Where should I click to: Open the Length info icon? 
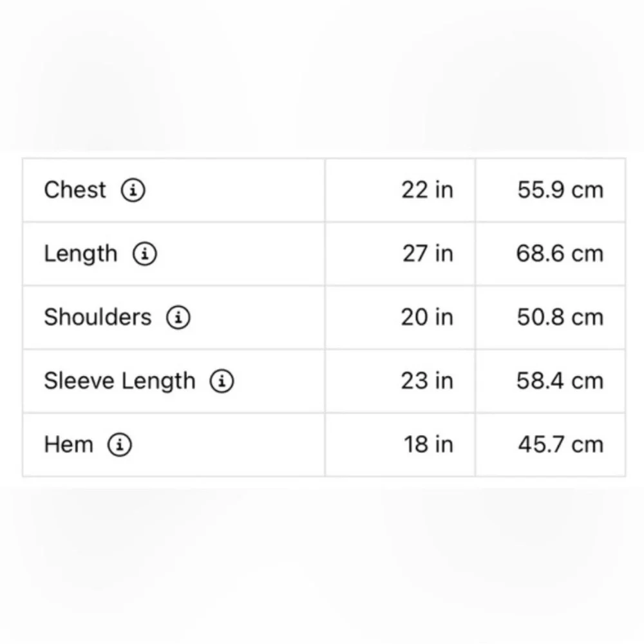pos(145,254)
